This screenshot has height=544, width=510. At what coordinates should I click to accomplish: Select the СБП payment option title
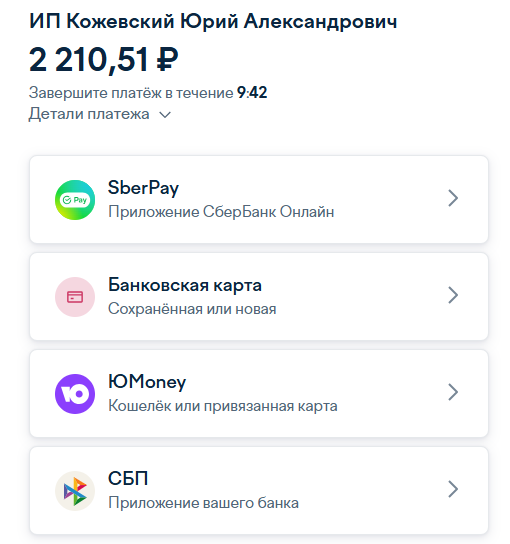pos(128,479)
